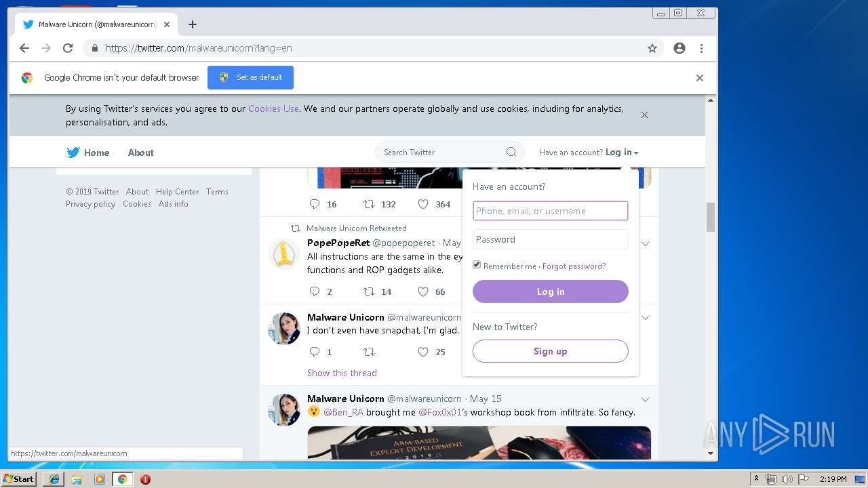Click the scrollbar down arrow
The image size is (868, 488).
point(711,453)
